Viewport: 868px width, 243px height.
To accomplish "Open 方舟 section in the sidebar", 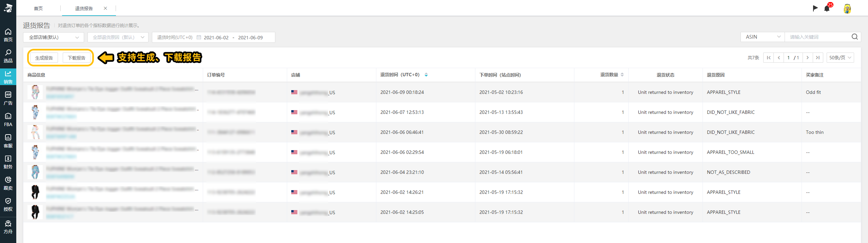I will [8, 227].
